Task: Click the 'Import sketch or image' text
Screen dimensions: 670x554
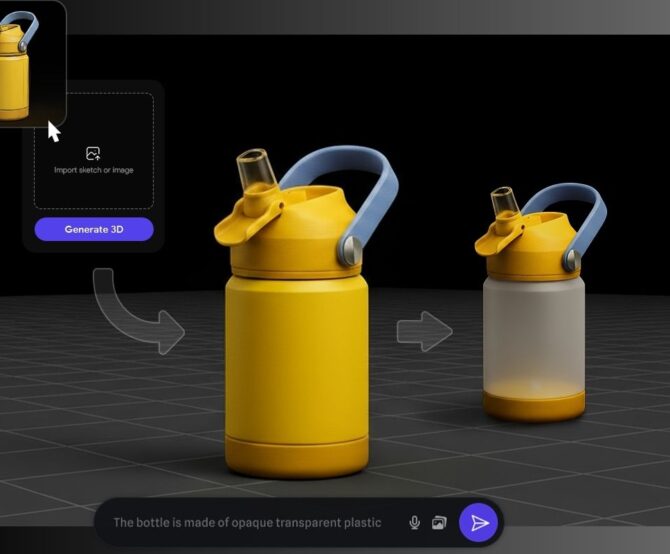Action: [x=93, y=171]
